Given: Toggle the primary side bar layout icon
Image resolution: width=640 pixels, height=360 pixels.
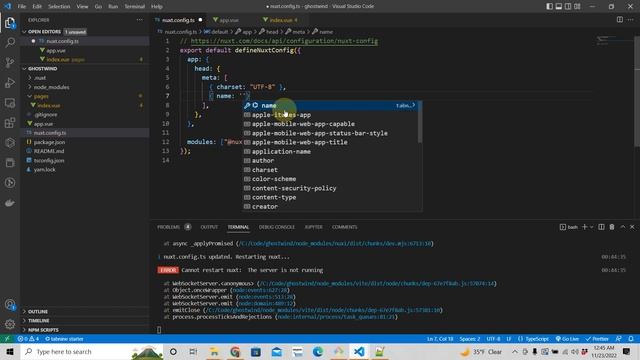Looking at the screenshot, I should [x=549, y=7].
